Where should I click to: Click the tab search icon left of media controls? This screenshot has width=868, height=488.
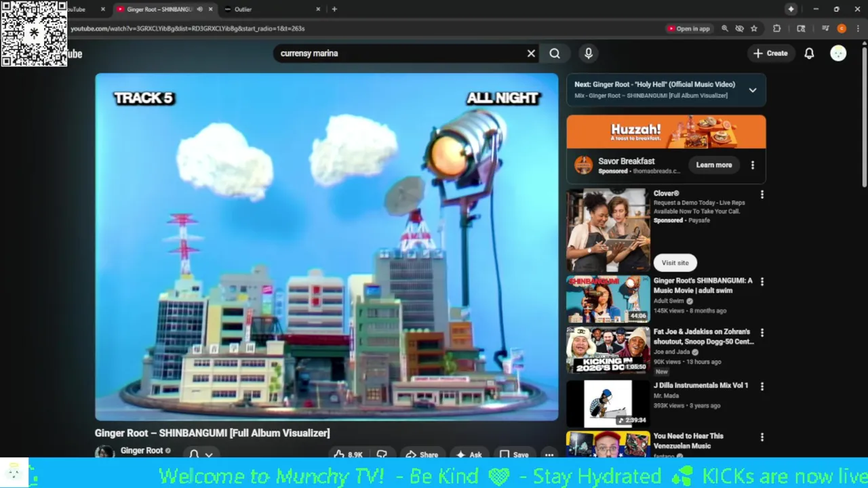[x=801, y=28]
